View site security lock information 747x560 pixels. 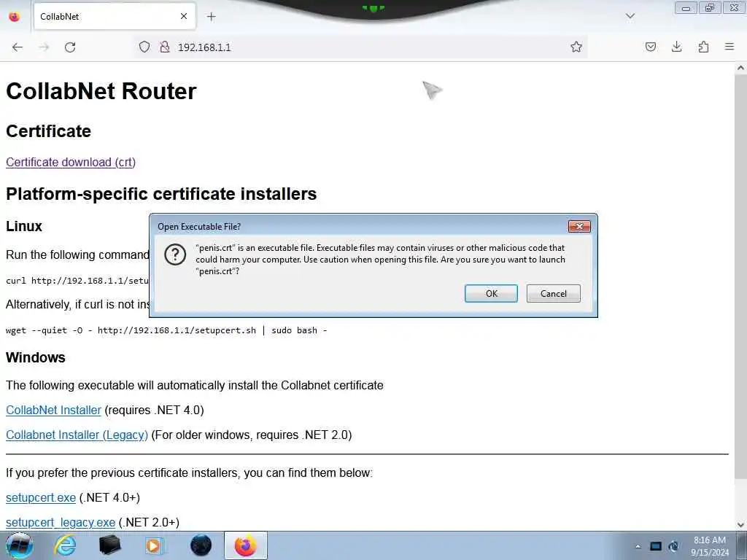165,47
